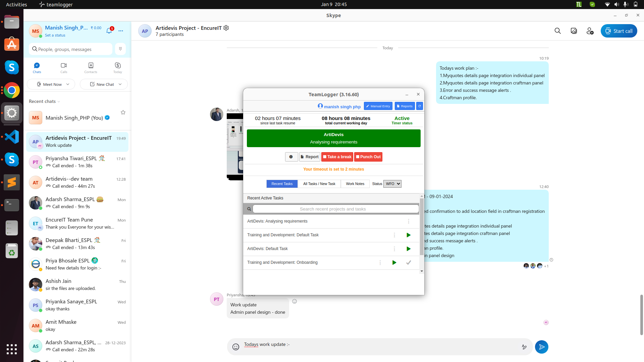Open the Today tab in Skype
Viewport: 644px width, 362px height.
click(118, 67)
